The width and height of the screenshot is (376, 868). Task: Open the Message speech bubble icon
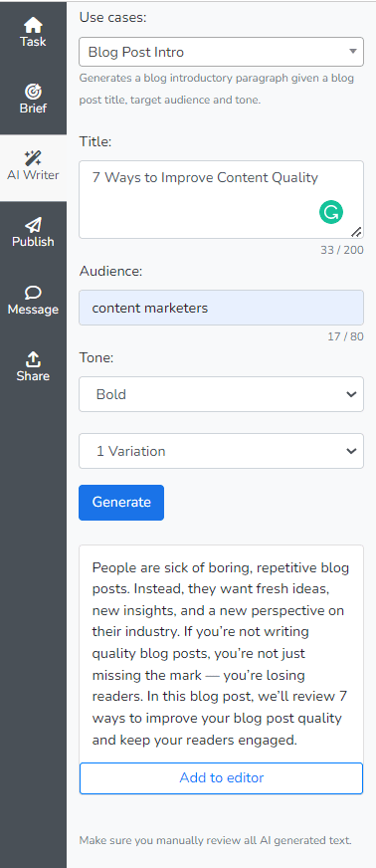[x=33, y=293]
